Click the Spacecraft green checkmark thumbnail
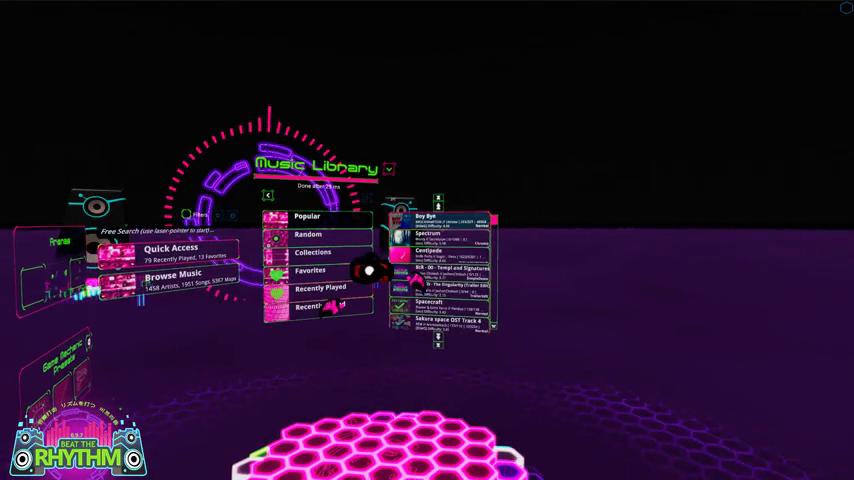854x480 pixels. click(400, 307)
